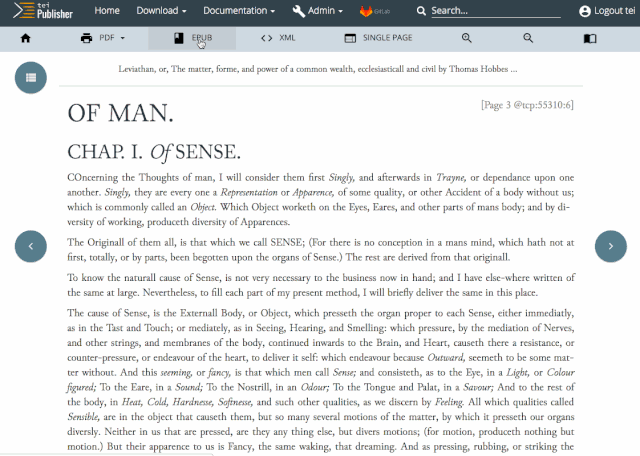Screen dimensions: 640x456
Task: View the XML source
Action: 279,38
